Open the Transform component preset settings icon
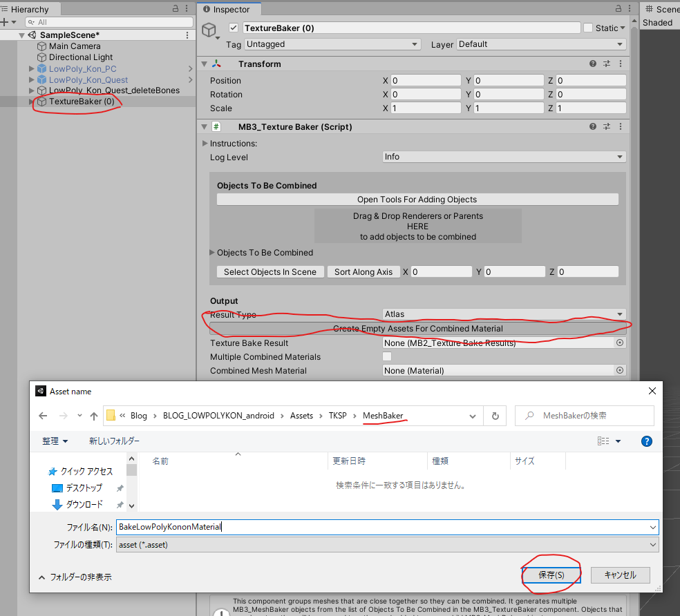This screenshot has width=680, height=616. click(607, 64)
